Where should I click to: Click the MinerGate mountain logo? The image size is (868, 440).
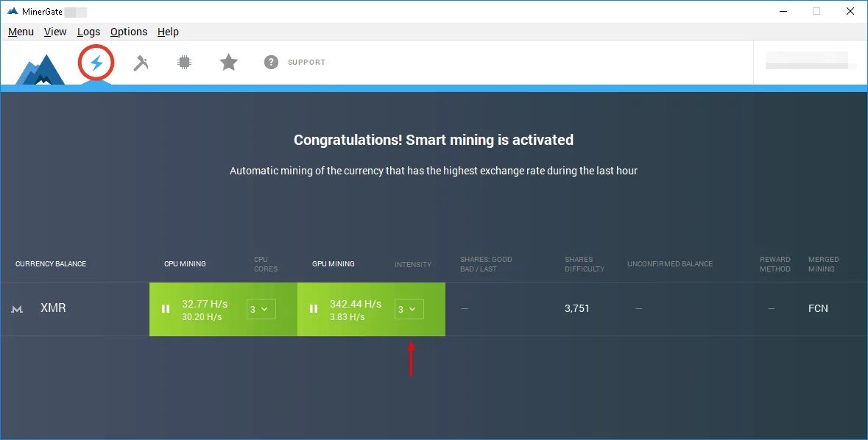pos(40,70)
